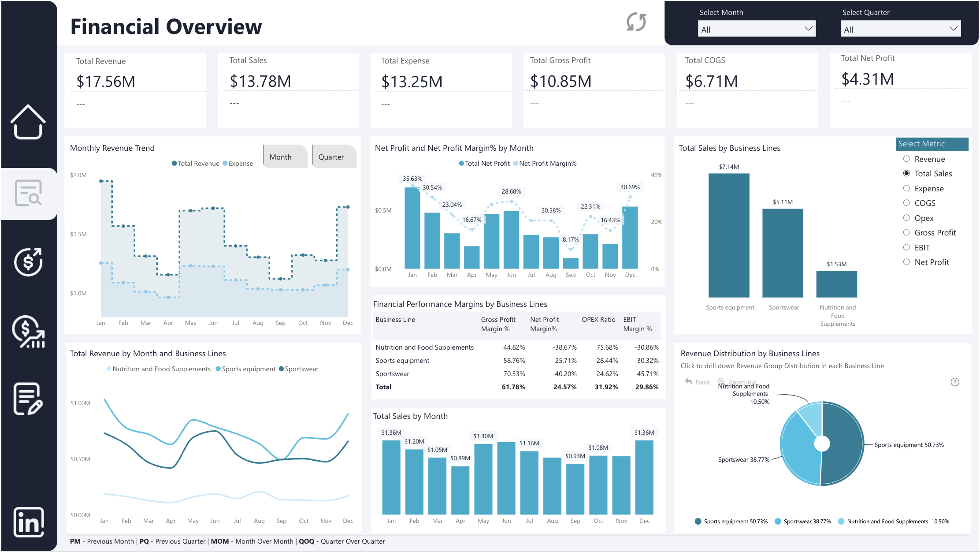Open the dollar cycle arrow sidebar icon
Screen dimensions: 980x552
pyautogui.click(x=28, y=262)
